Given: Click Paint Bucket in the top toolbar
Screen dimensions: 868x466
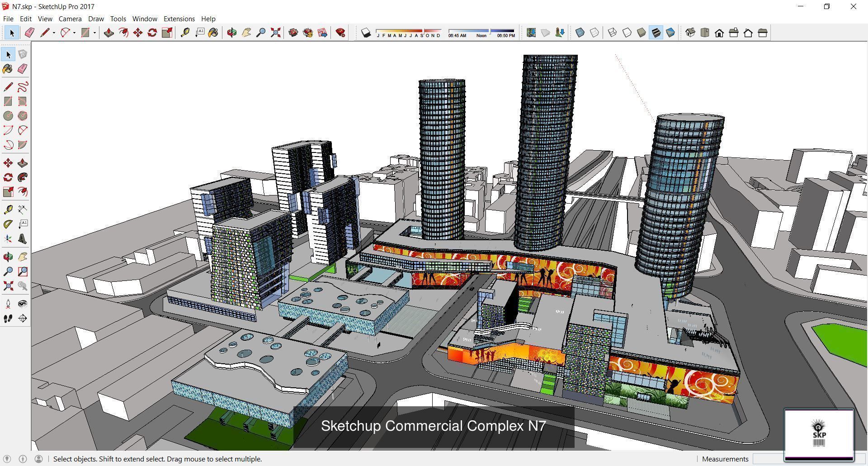Looking at the screenshot, I should pyautogui.click(x=213, y=33).
